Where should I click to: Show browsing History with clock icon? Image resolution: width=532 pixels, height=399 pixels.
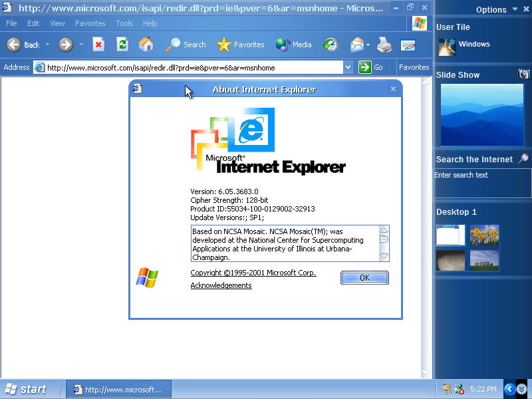click(330, 45)
